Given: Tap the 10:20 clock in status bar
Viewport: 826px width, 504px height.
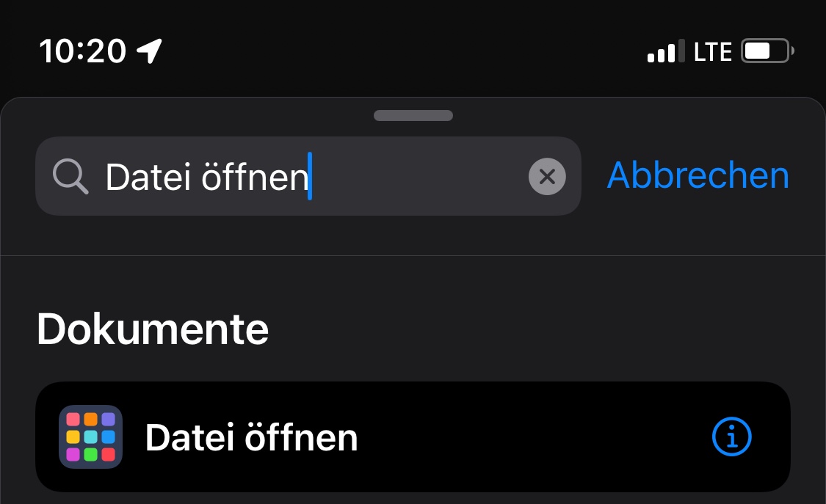Looking at the screenshot, I should 82,51.
